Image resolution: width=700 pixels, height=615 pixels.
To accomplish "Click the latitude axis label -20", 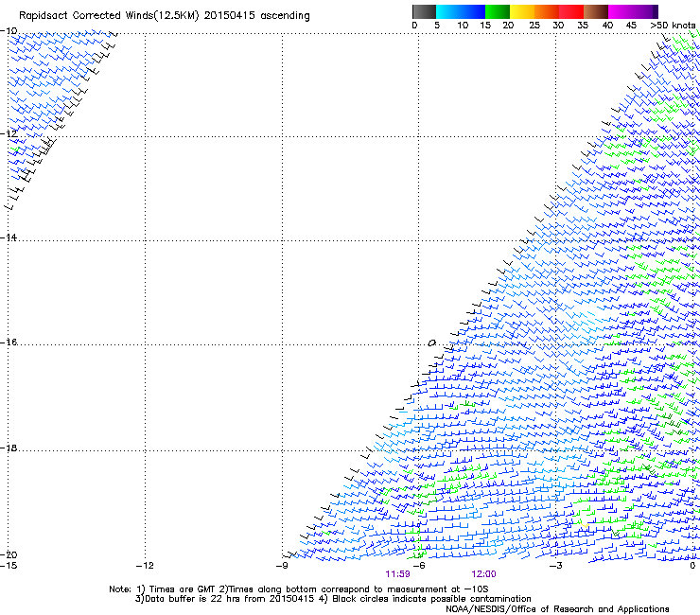I will click(9, 554).
